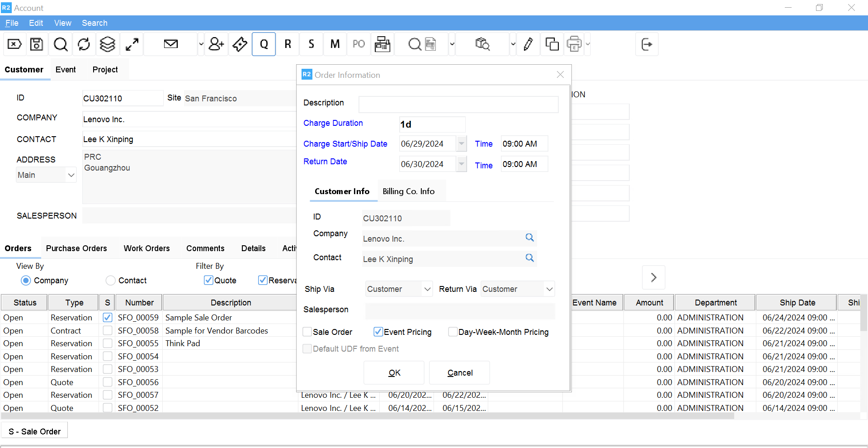The height and width of the screenshot is (448, 868).
Task: Click the Description input field
Action: pos(458,104)
